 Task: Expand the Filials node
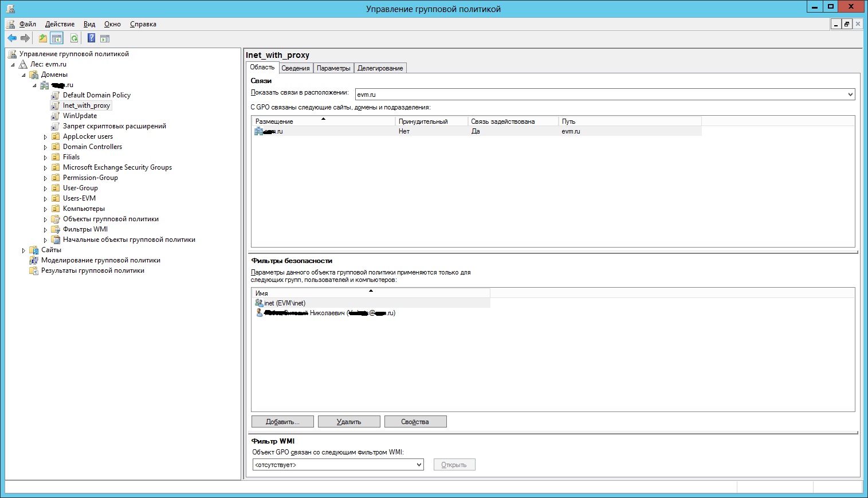tap(45, 158)
